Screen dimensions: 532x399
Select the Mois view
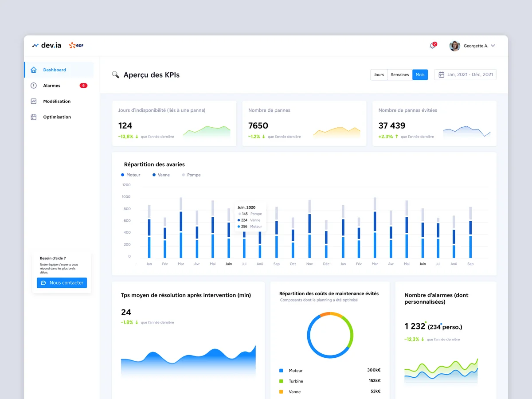tap(420, 75)
